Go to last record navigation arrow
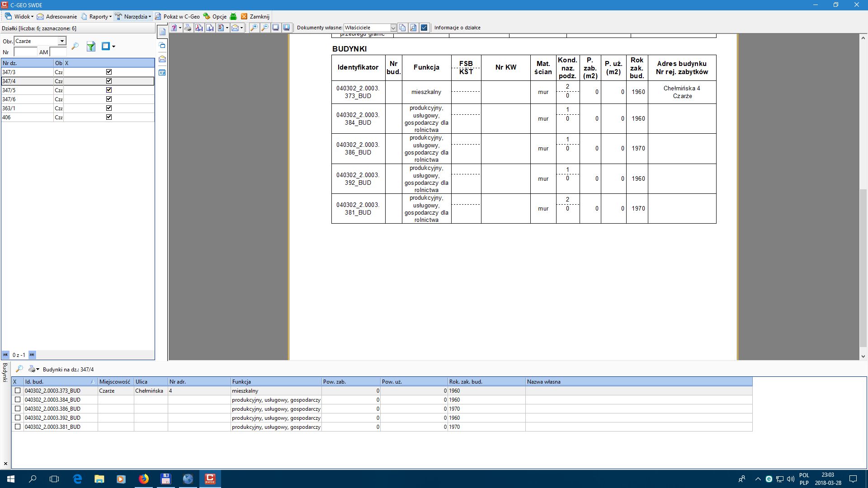 (32, 355)
